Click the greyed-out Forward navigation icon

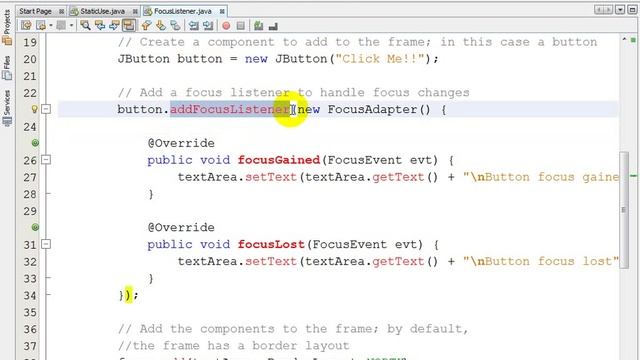[61, 26]
